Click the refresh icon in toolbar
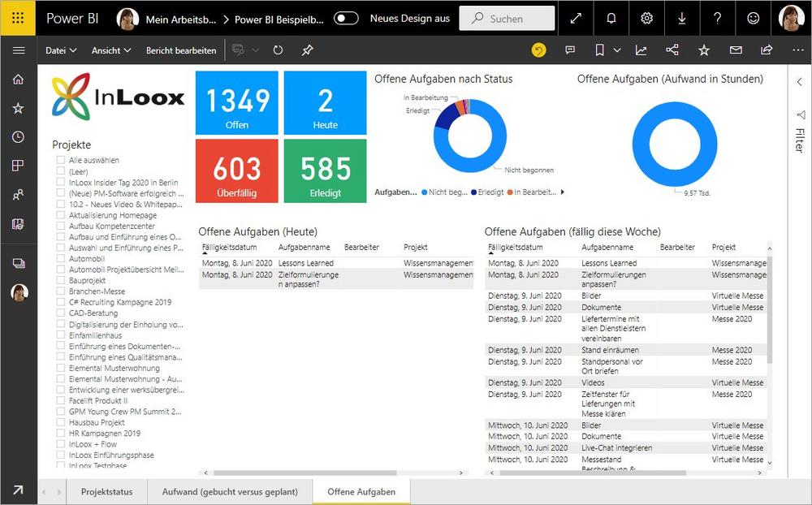 278,50
